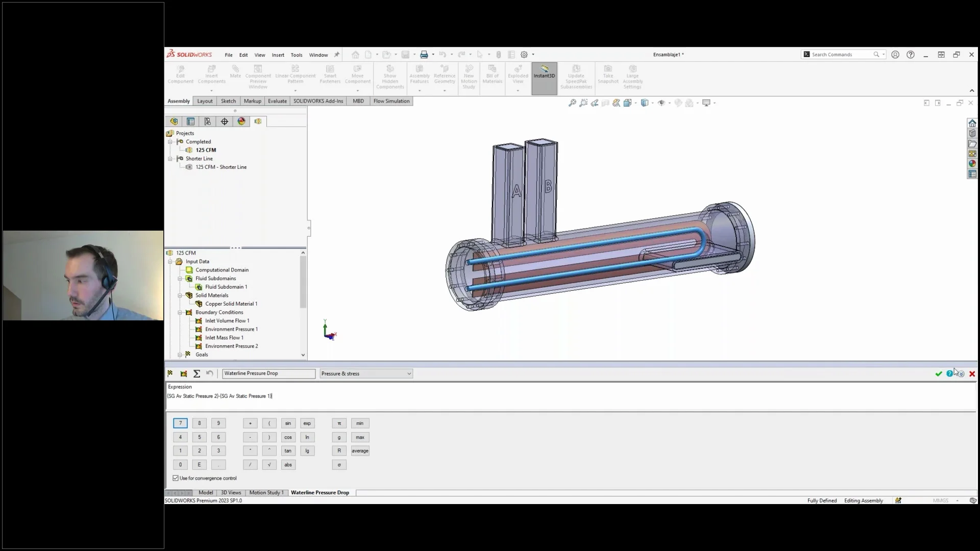The height and width of the screenshot is (551, 980).
Task: Expand the Goals tree node
Action: click(x=180, y=355)
